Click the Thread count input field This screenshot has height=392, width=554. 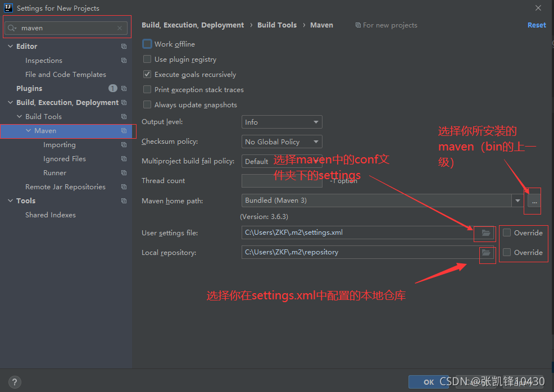point(281,180)
